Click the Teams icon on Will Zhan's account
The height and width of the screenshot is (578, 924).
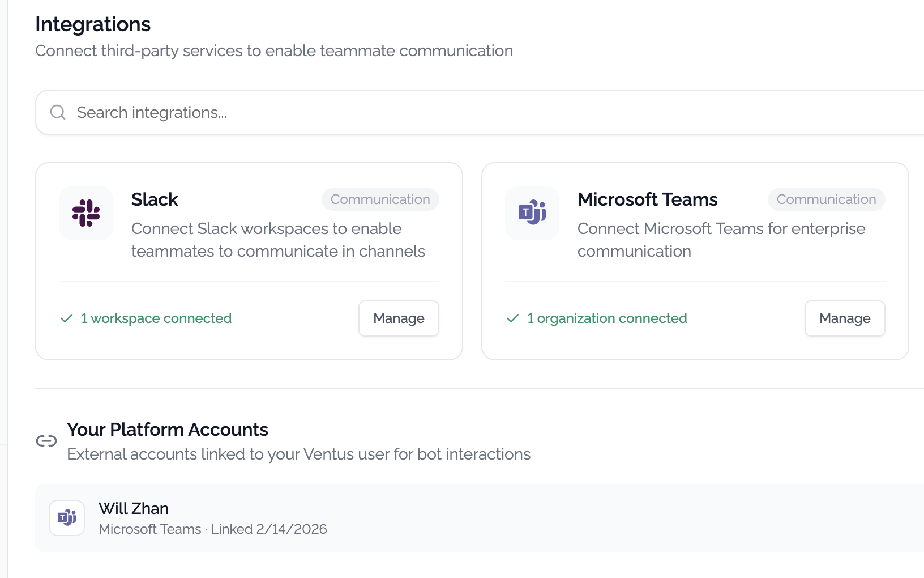pos(66,517)
